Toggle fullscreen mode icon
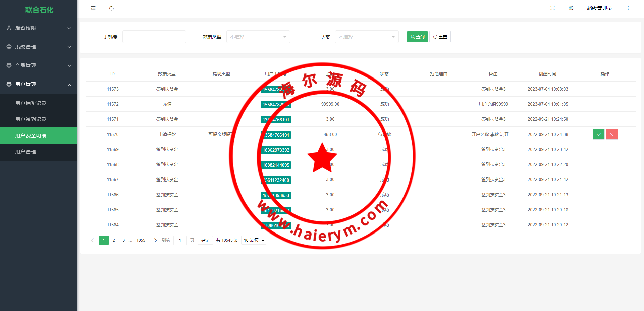 click(552, 8)
